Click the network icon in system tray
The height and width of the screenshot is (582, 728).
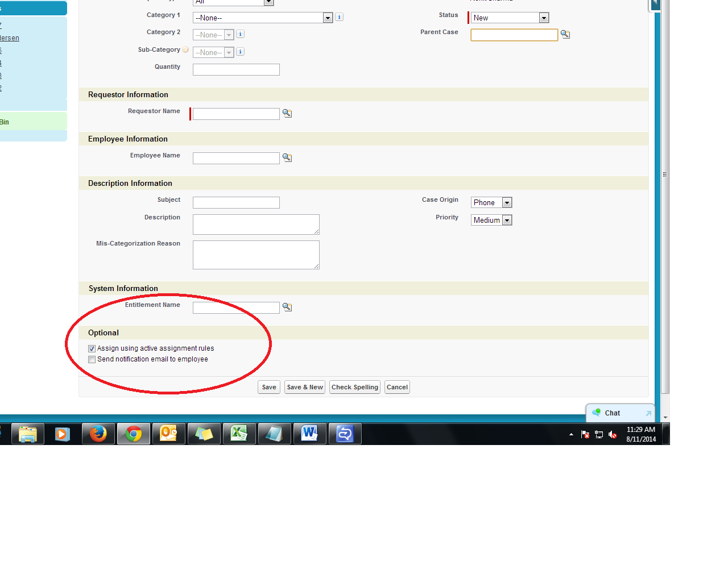[599, 434]
